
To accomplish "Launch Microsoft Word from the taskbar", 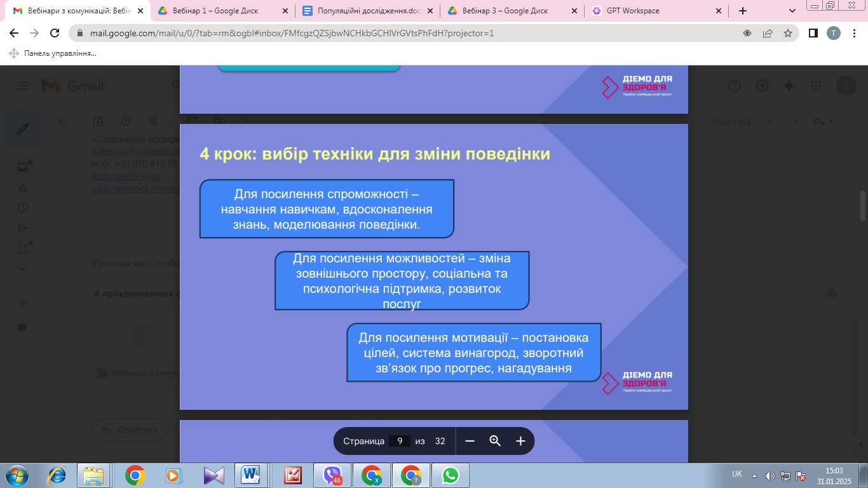I will (254, 475).
